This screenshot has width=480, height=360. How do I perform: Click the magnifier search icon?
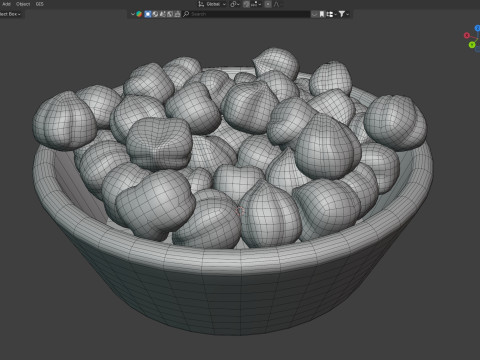(186, 14)
